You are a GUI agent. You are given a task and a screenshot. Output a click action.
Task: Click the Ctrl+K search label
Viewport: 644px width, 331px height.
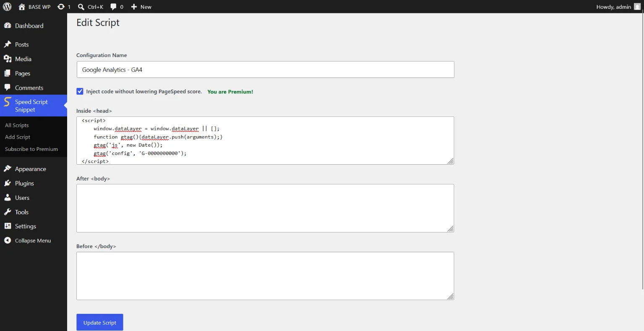pos(96,7)
